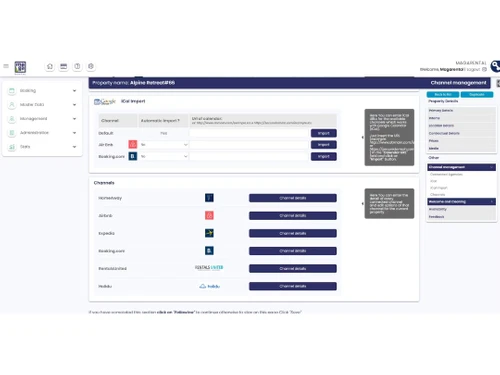Open Feedback in right panel
The width and height of the screenshot is (500, 375).
click(x=461, y=217)
